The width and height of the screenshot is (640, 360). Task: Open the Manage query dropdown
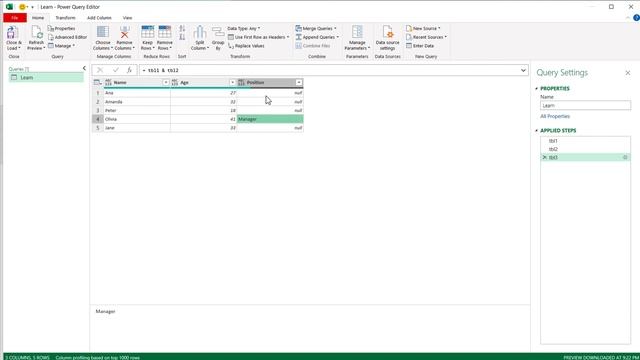pyautogui.click(x=61, y=46)
